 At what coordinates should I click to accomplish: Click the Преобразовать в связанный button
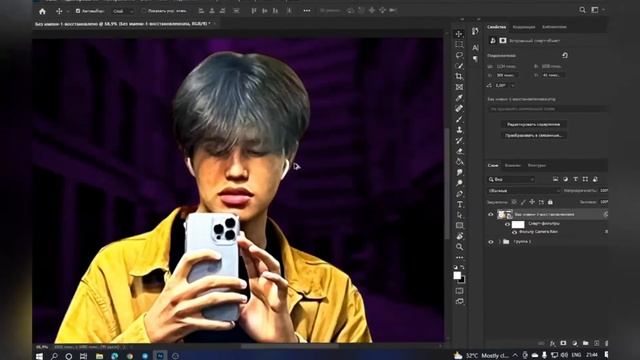tap(533, 136)
